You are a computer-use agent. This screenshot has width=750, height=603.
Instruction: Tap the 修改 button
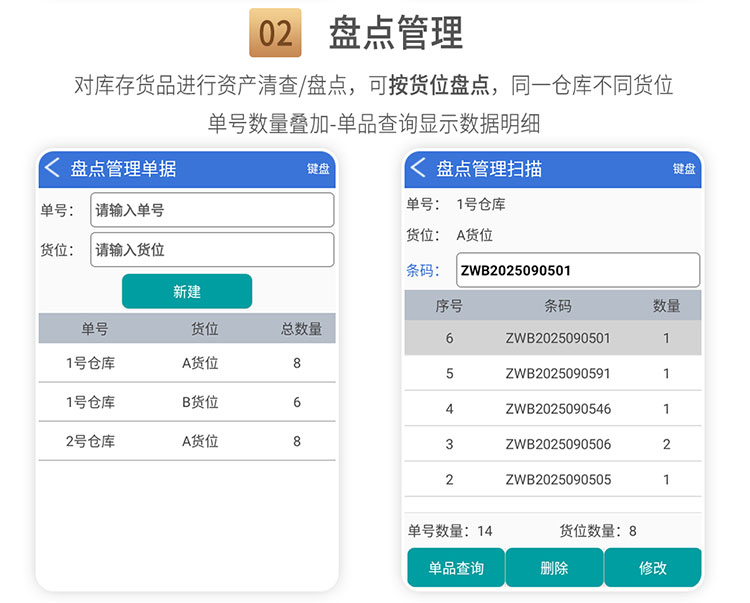tap(653, 568)
